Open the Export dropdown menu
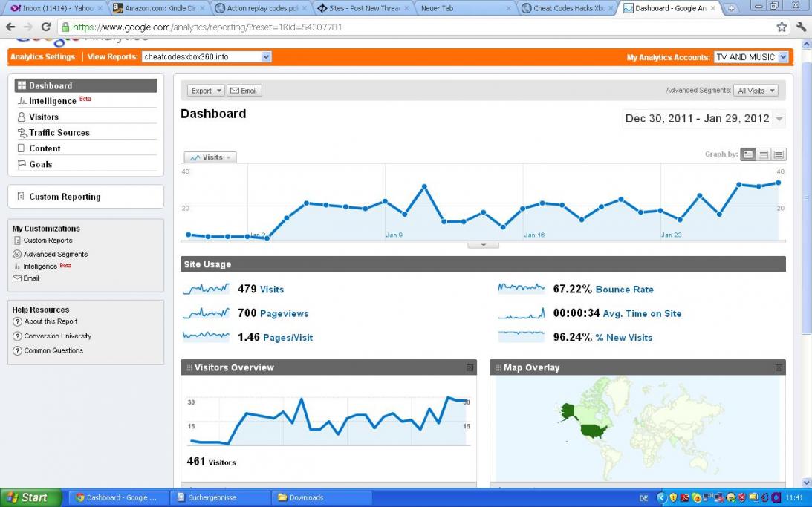Image resolution: width=812 pixels, height=507 pixels. [x=206, y=91]
